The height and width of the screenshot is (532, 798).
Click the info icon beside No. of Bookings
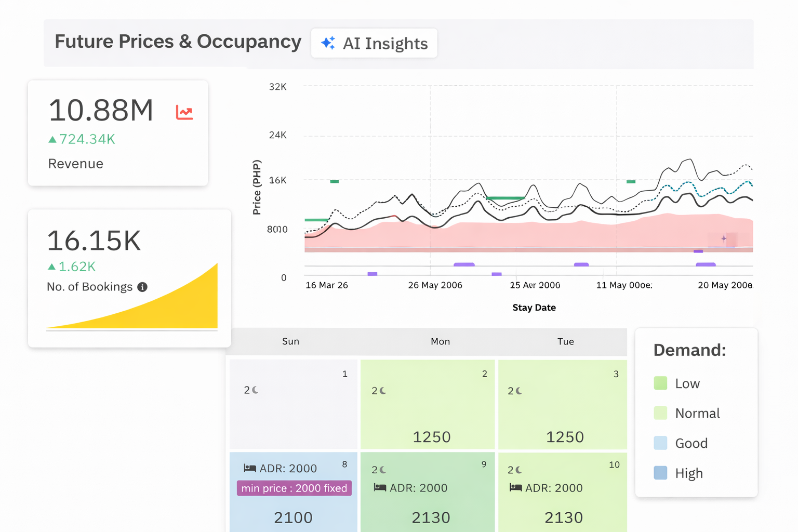(142, 287)
